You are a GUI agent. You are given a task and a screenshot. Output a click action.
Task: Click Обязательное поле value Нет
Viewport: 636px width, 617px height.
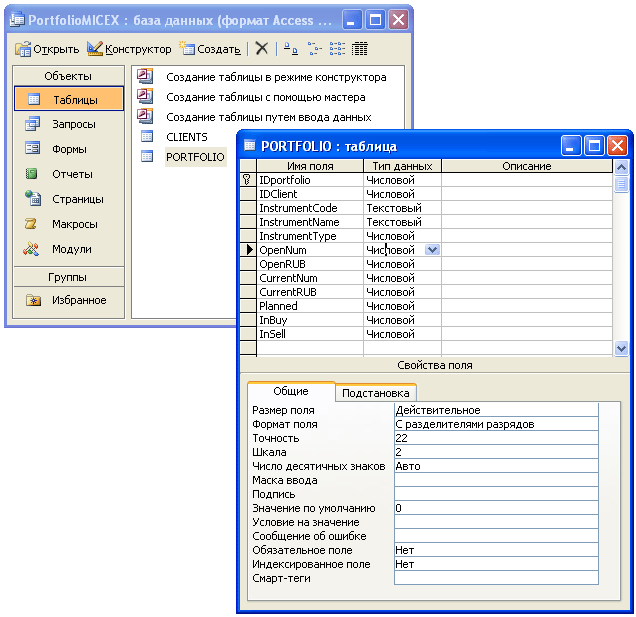pyautogui.click(x=496, y=550)
